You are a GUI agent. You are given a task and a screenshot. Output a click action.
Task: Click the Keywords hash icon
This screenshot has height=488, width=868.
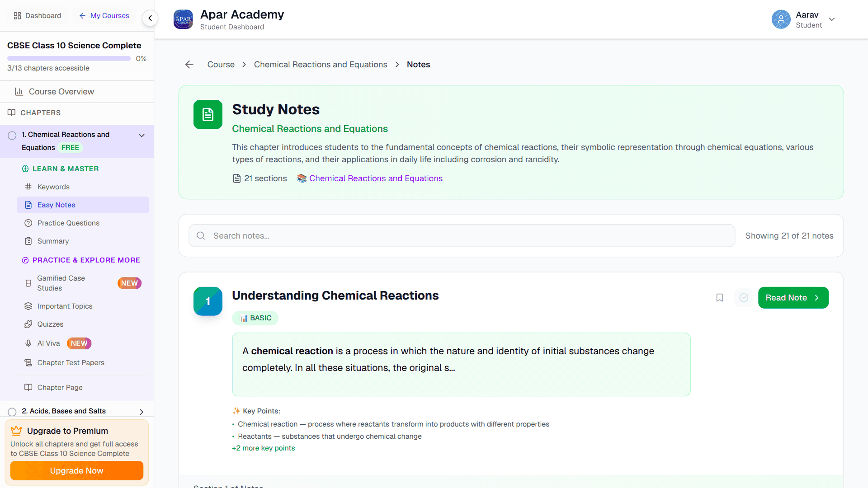pyautogui.click(x=28, y=187)
